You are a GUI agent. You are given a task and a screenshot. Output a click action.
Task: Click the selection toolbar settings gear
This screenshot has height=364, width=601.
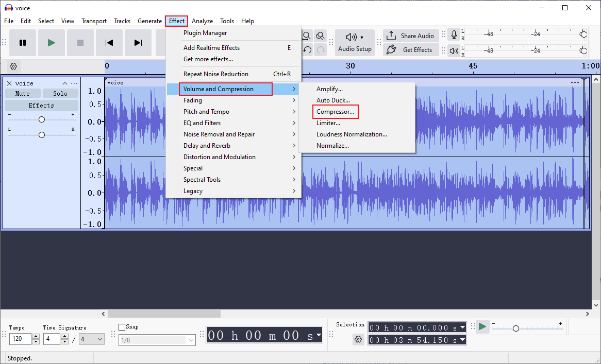pyautogui.click(x=358, y=339)
